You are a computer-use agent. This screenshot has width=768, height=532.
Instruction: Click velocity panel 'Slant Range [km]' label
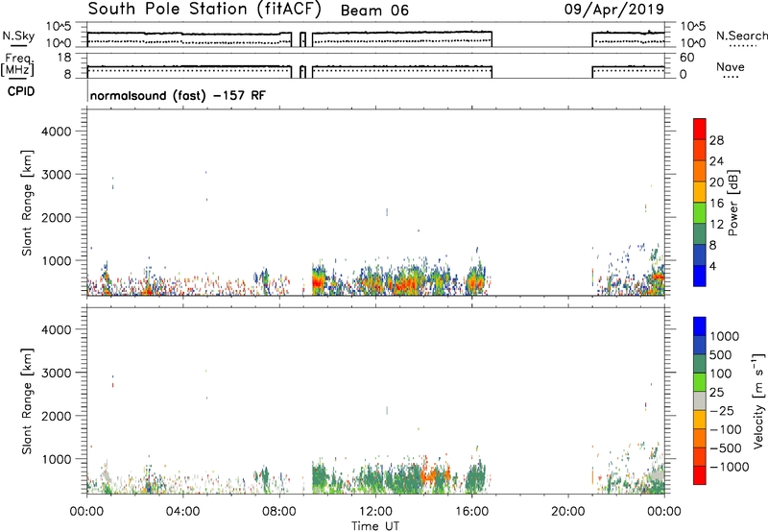point(27,401)
